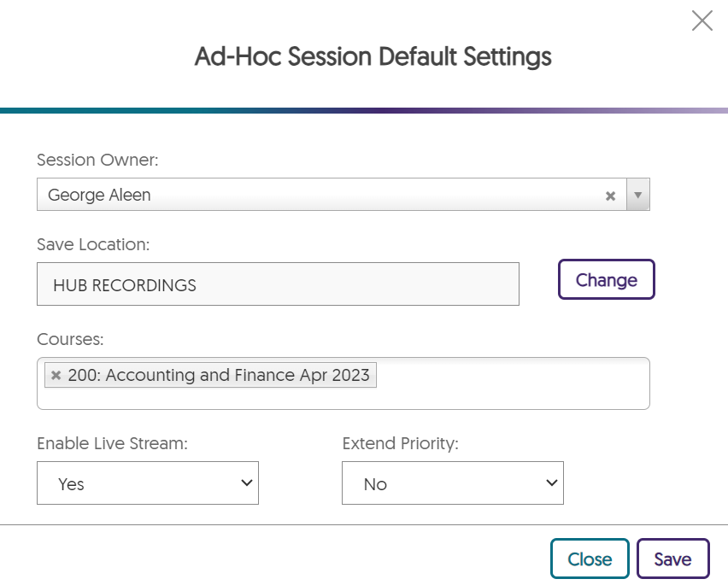Clear the George Aleen session owner selection
The height and width of the screenshot is (585, 728).
[x=610, y=196]
